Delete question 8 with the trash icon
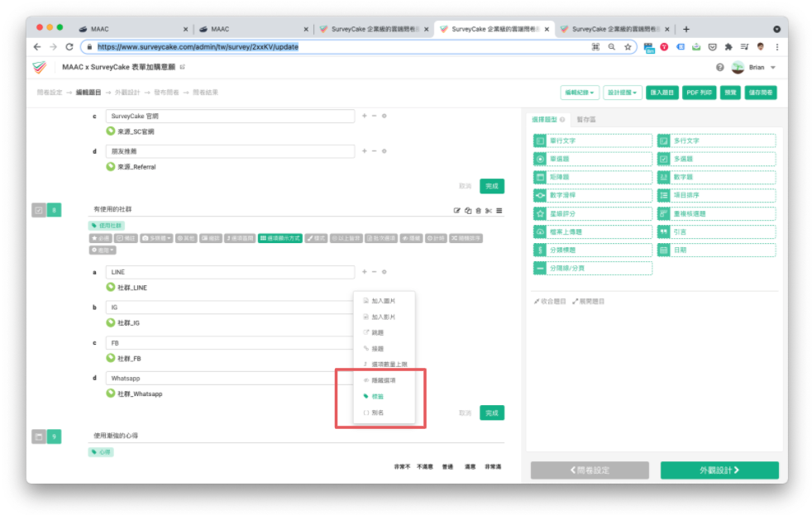This screenshot has width=812, height=515. [479, 211]
